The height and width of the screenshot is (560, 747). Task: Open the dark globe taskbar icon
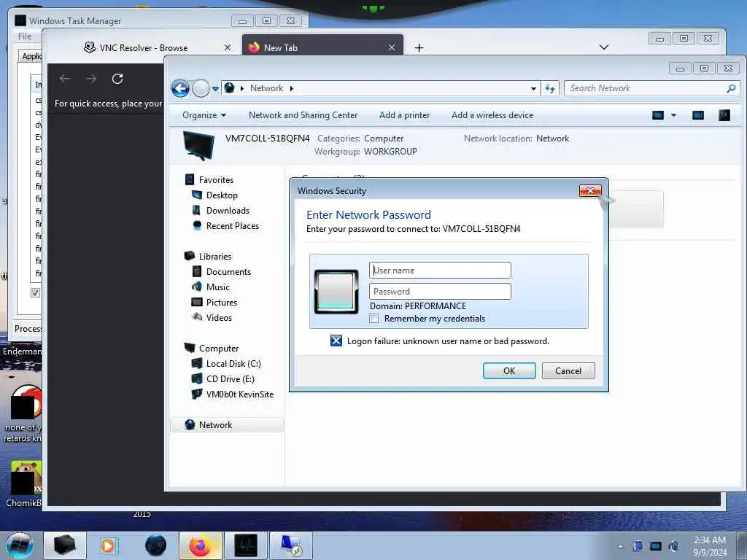[156, 545]
